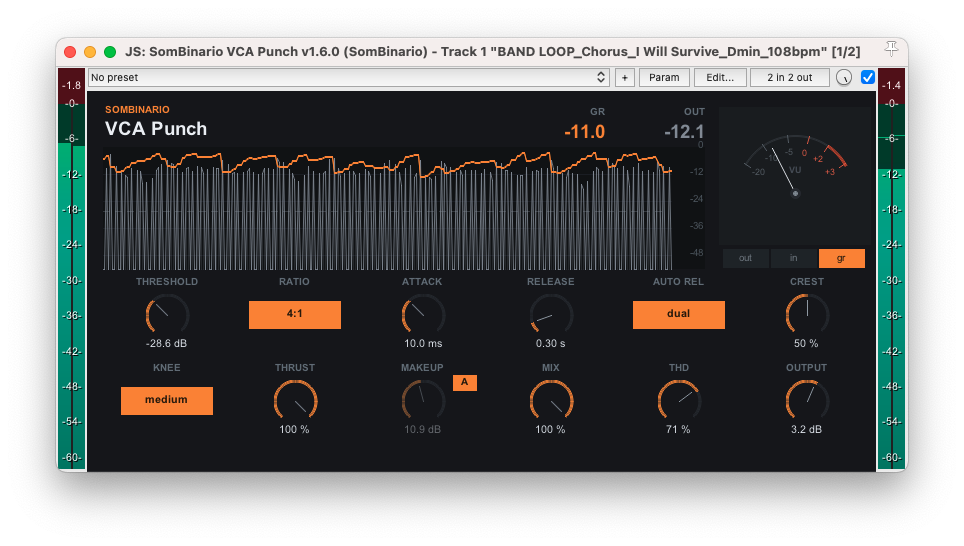964x546 pixels.
Task: Click the RELEASE knob
Action: tap(551, 315)
